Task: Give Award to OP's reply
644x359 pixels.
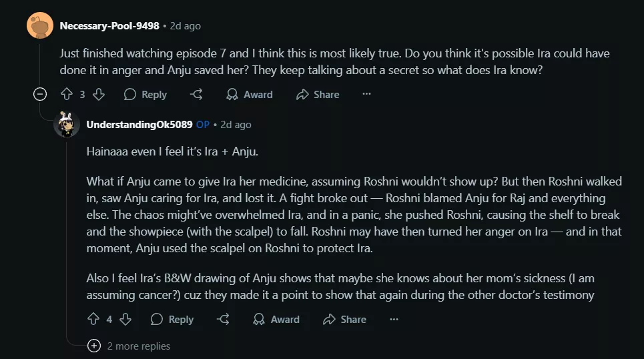Action: (x=276, y=320)
